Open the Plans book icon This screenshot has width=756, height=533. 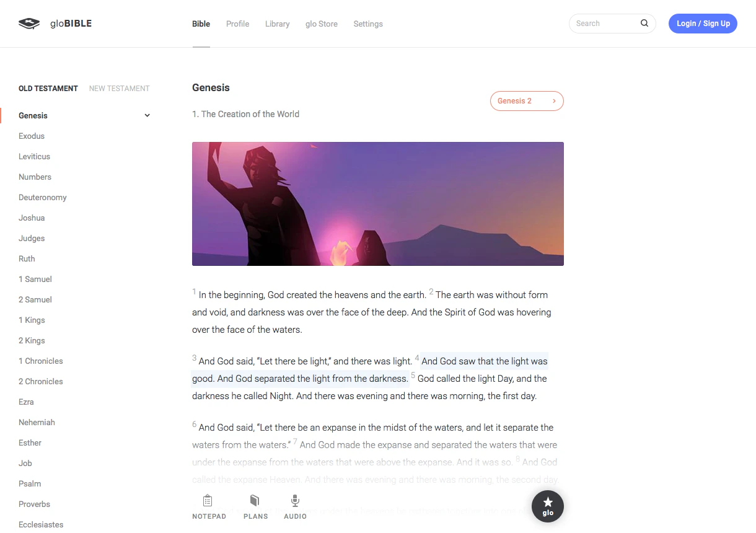pos(255,500)
